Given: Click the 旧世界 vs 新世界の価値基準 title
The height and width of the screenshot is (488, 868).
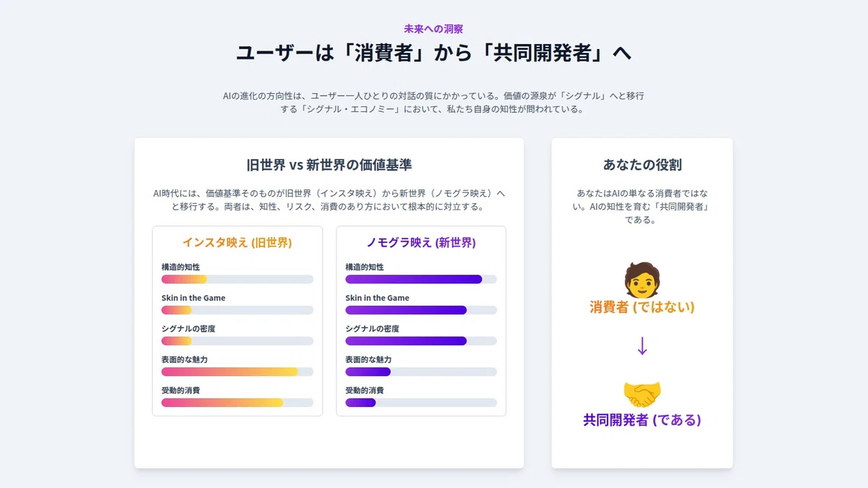Looking at the screenshot, I should point(329,165).
